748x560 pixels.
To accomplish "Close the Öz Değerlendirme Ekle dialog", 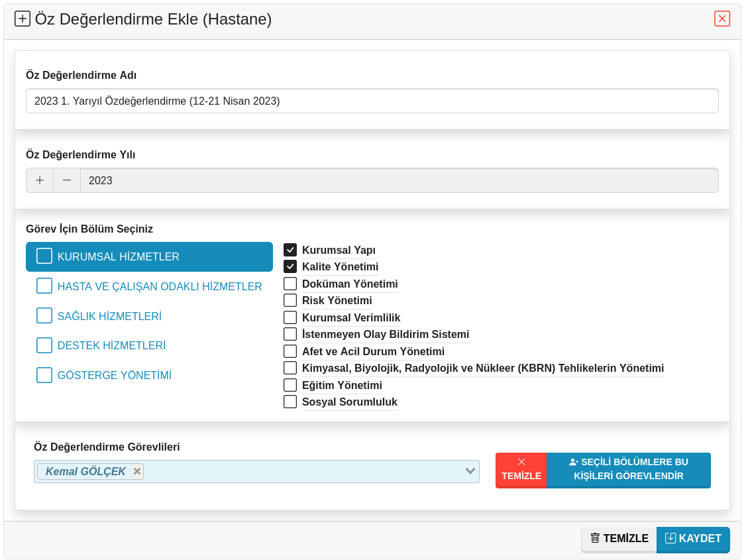I will pos(721,19).
